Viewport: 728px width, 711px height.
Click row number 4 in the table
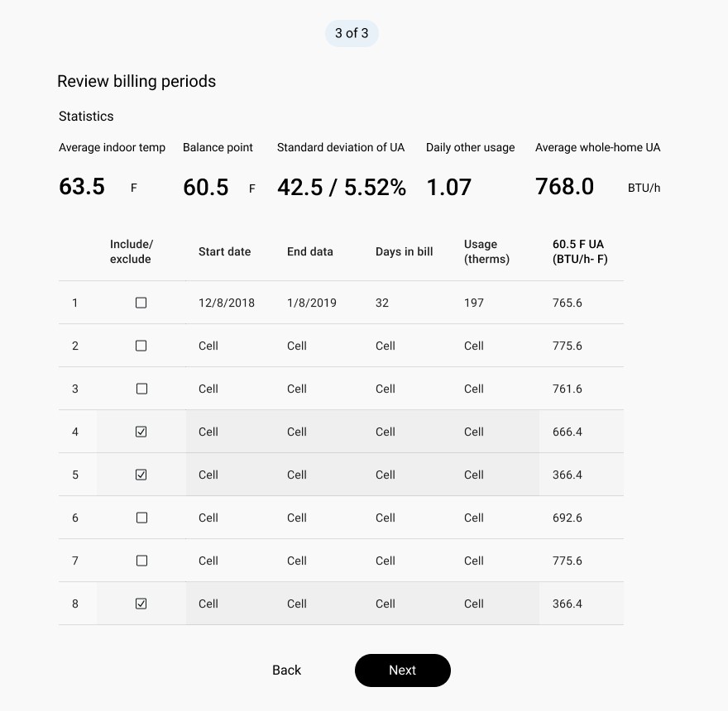coord(75,432)
